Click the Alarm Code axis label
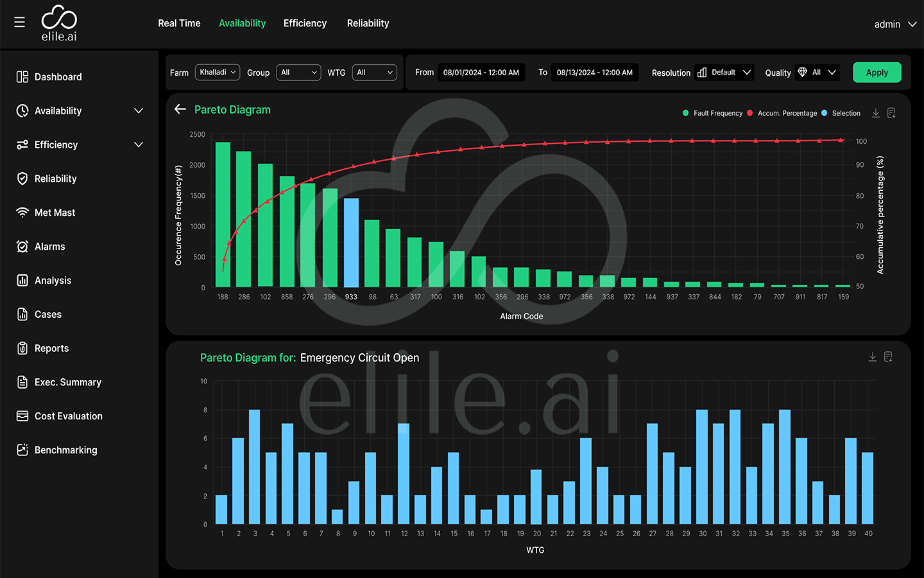Viewport: 924px width, 578px height. pyautogui.click(x=522, y=316)
